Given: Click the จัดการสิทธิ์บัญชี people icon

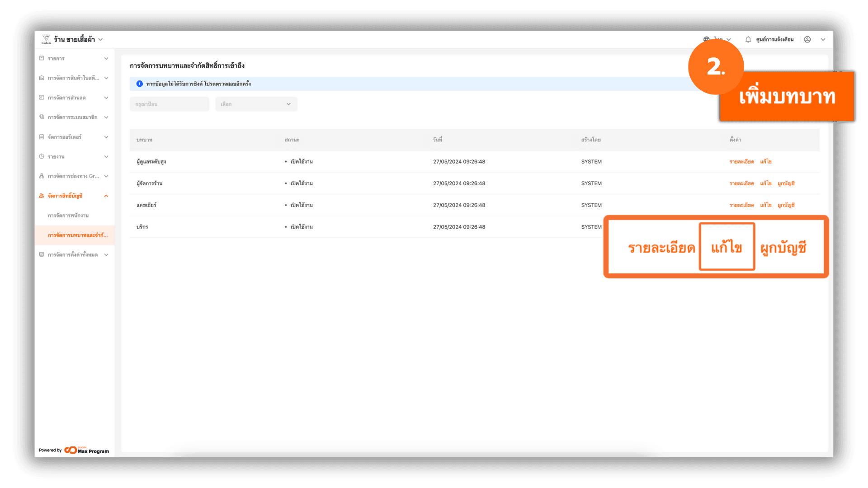Looking at the screenshot, I should pyautogui.click(x=42, y=196).
